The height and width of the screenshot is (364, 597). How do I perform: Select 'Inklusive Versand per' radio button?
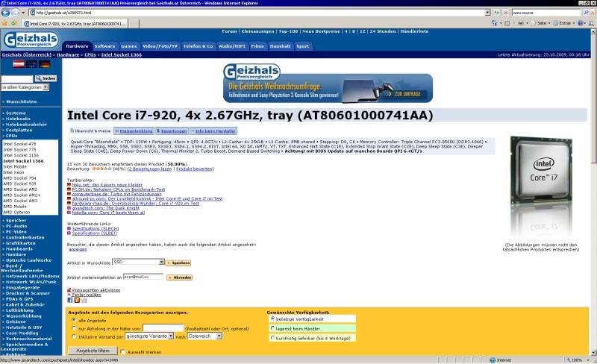tap(74, 336)
